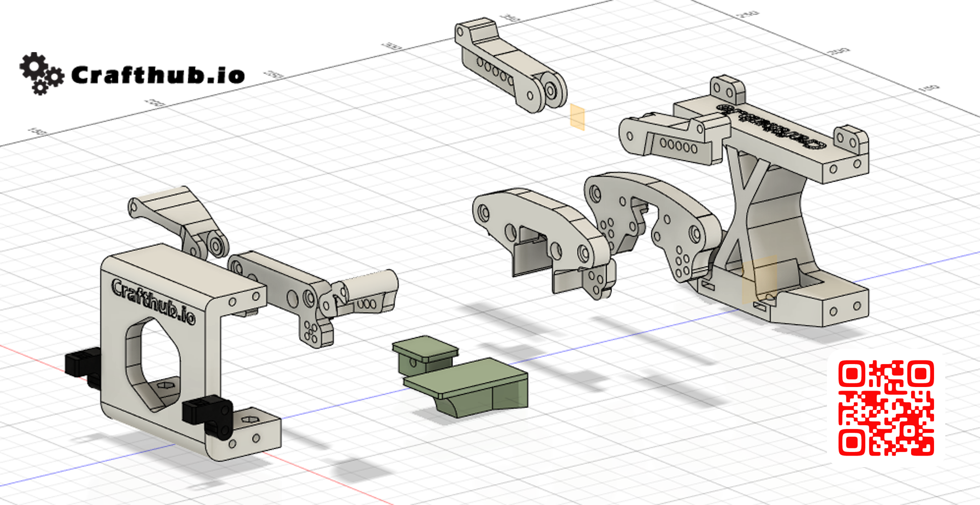Image resolution: width=980 pixels, height=505 pixels.
Task: Select the engraved text on top of the X-frame part
Action: [x=770, y=127]
